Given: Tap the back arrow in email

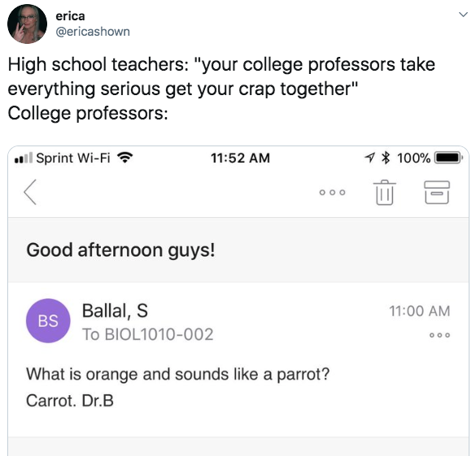Looking at the screenshot, I should click(30, 192).
